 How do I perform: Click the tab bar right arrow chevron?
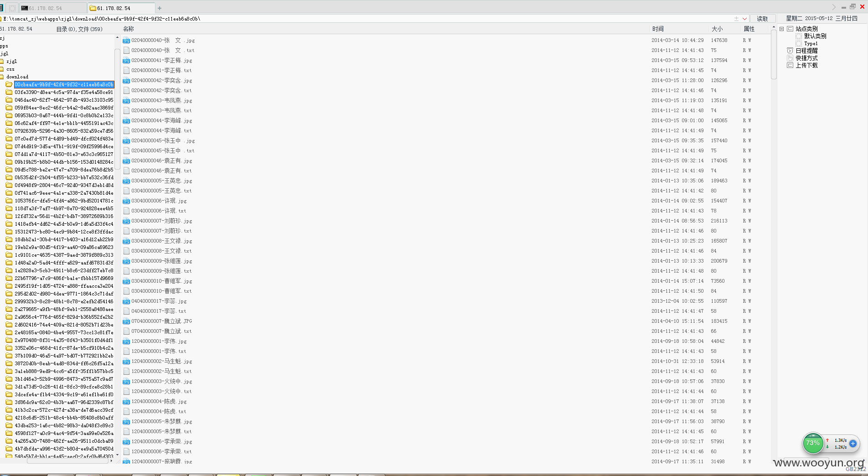pos(834,7)
